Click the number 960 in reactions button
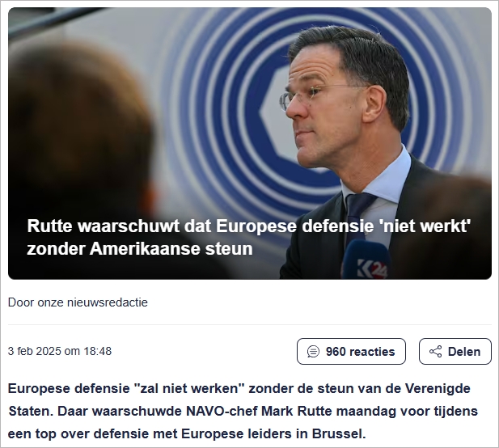499x448 pixels. 336,352
